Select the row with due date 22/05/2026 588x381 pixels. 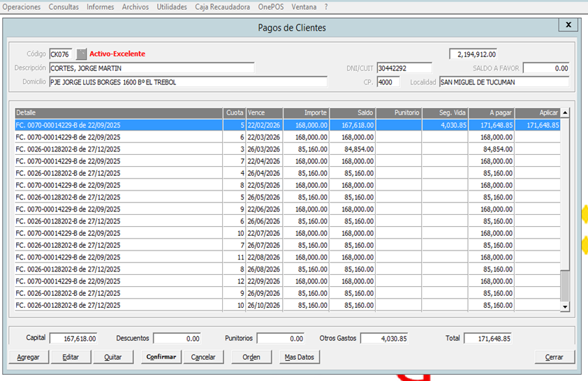click(288, 185)
